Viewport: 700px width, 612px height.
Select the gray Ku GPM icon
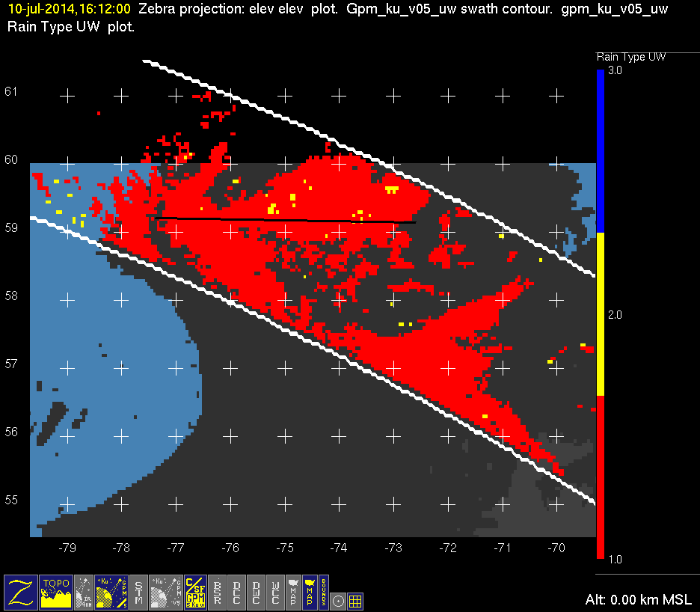pos(166,592)
